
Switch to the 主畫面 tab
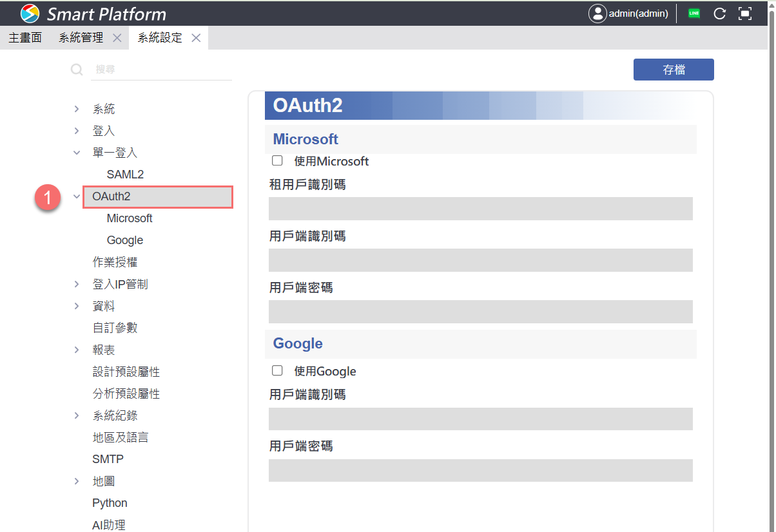click(25, 38)
